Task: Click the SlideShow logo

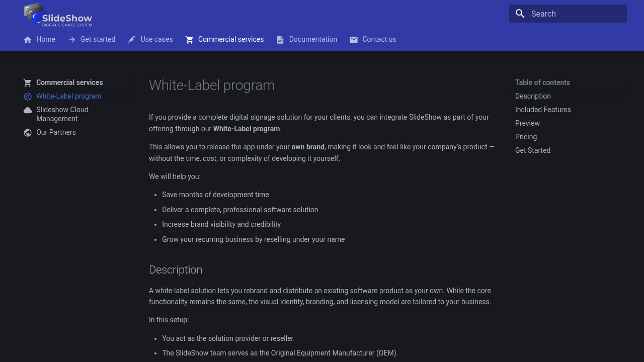Action: point(58,15)
